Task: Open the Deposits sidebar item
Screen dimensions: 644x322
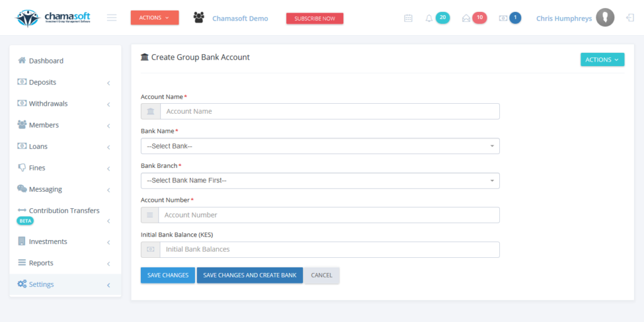Action: click(x=65, y=82)
